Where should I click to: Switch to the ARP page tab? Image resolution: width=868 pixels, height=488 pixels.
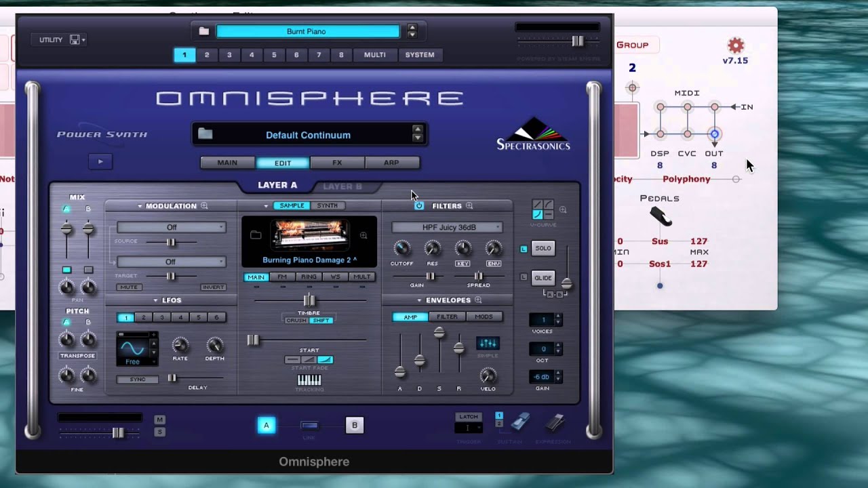click(391, 163)
